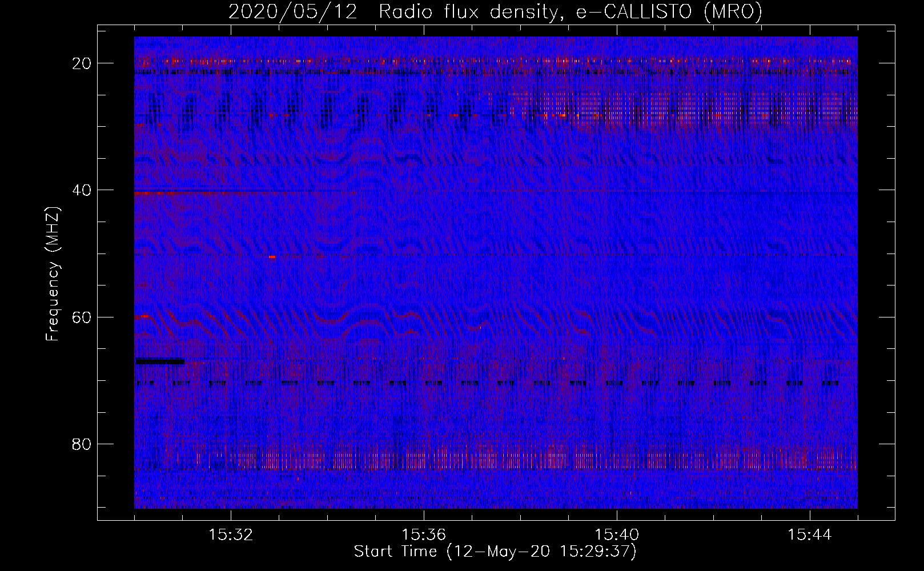This screenshot has width=924, height=571.
Task: Click the 15:40 time tick label
Action: (x=617, y=535)
